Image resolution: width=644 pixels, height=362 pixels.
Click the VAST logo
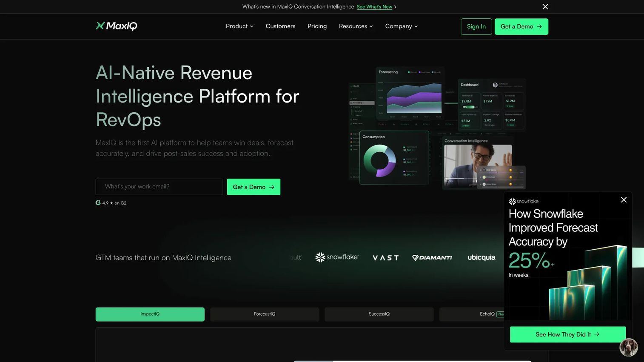(385, 258)
